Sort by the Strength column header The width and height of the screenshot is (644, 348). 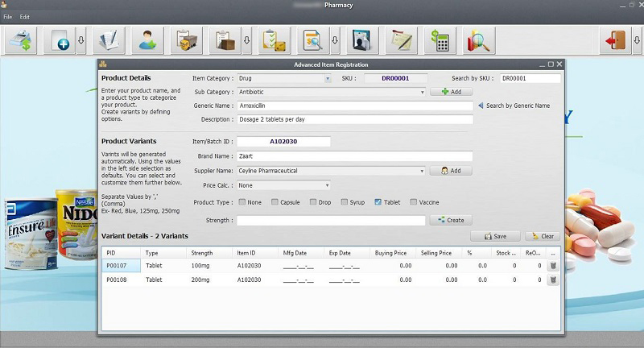point(209,253)
